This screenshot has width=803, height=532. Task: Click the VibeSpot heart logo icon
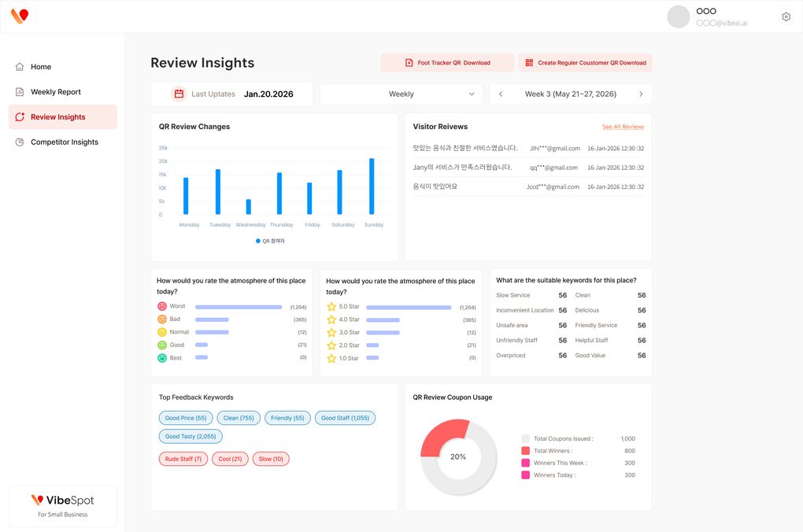coord(20,16)
